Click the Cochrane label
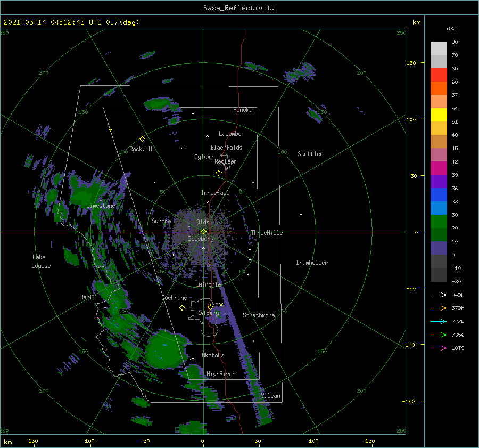 click(x=174, y=298)
